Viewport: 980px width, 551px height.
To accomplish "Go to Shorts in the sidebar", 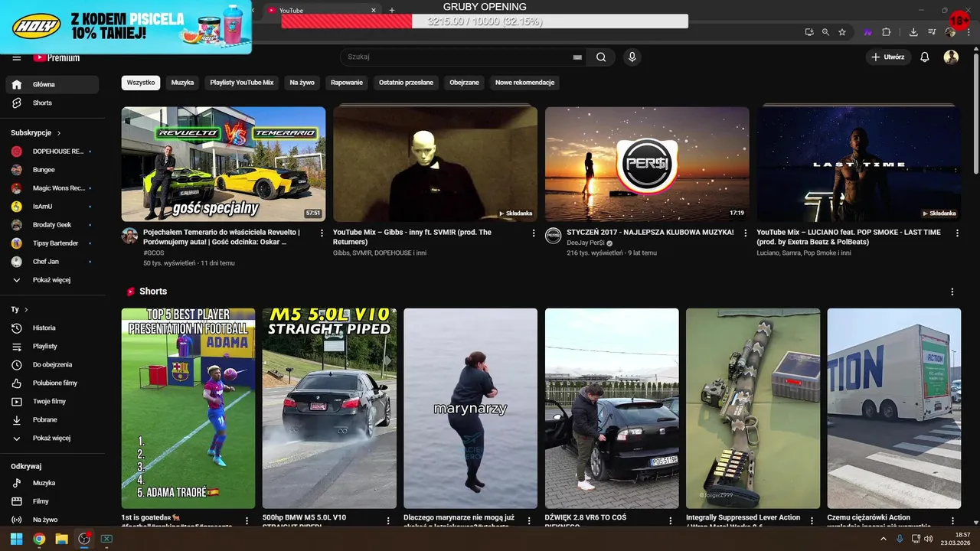I will 52,103.
